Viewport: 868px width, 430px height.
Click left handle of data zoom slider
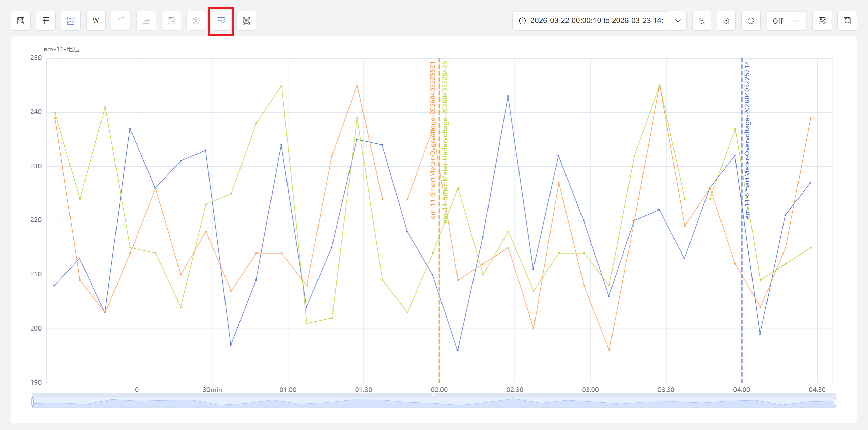click(32, 402)
